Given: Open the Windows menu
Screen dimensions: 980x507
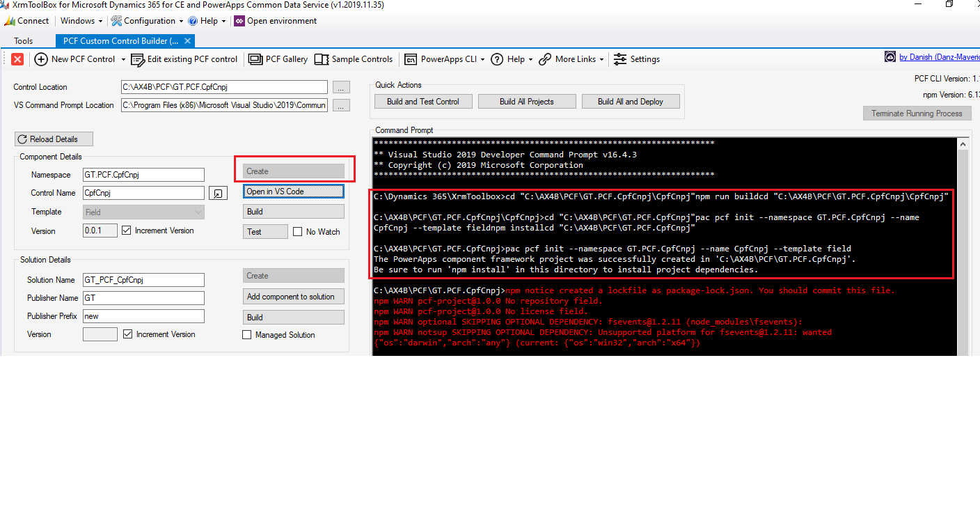Looking at the screenshot, I should 81,21.
